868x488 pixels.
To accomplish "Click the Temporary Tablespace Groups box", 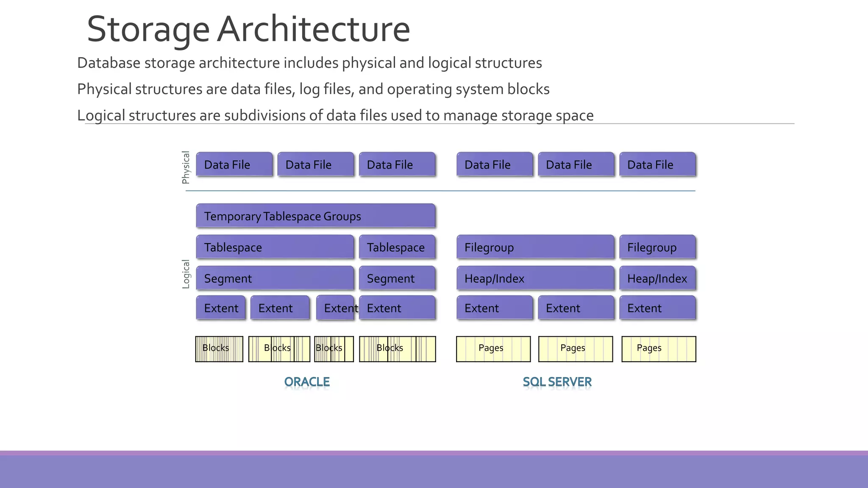I will coord(315,216).
